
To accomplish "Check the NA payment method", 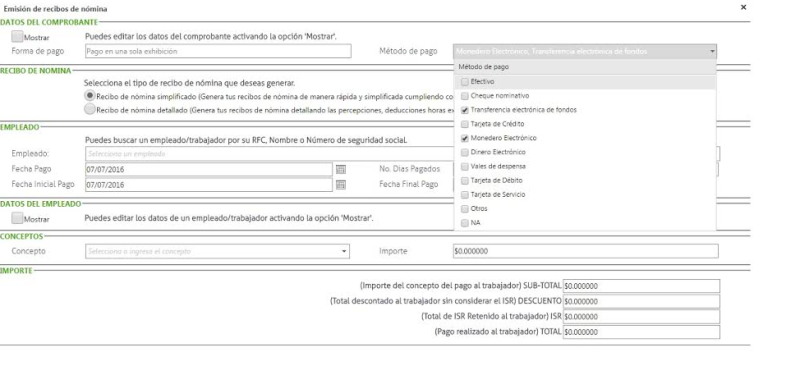I will click(x=464, y=223).
